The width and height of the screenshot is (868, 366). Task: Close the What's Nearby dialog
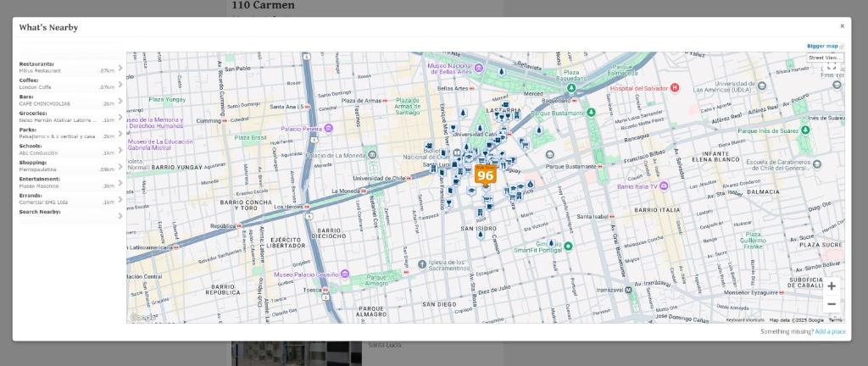[x=842, y=26]
